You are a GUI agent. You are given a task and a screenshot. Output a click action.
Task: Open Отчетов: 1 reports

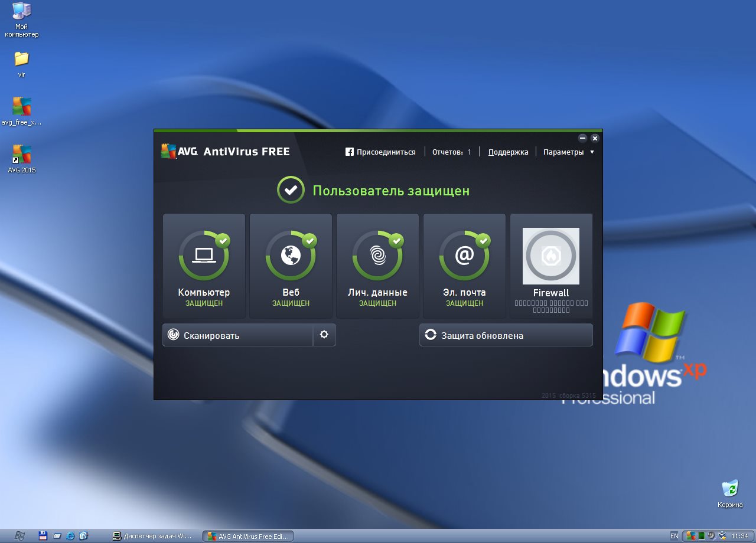(x=452, y=152)
